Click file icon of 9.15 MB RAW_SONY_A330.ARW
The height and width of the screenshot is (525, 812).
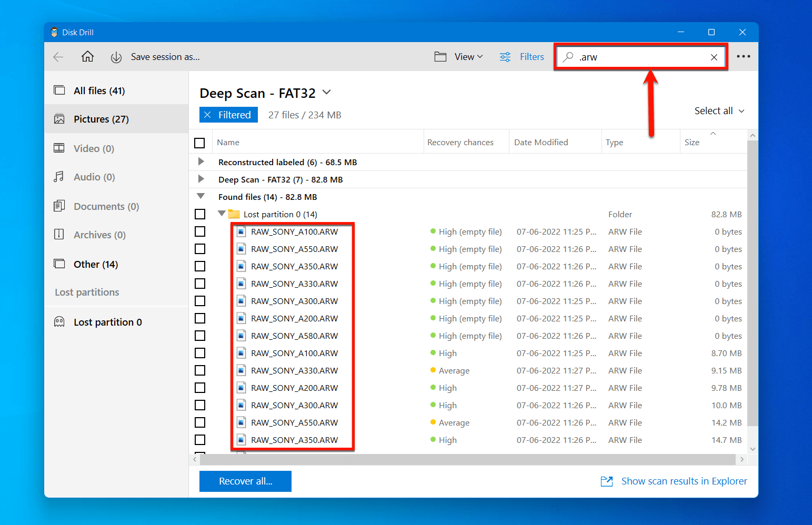tap(241, 370)
